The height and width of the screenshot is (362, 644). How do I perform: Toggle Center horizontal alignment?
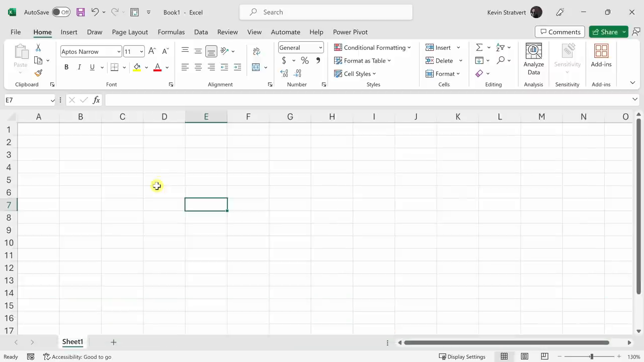(198, 67)
